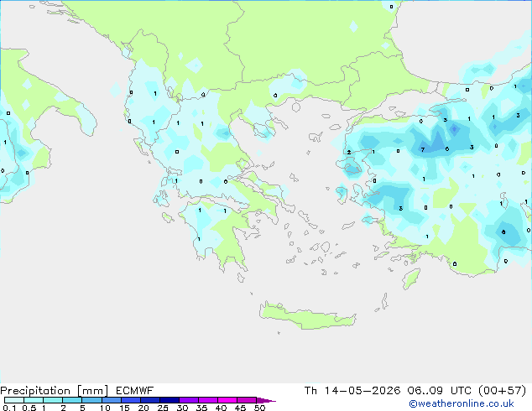The width and height of the screenshot is (532, 411).
Task: Click the '40' legend scale label
Action: coord(221,408)
